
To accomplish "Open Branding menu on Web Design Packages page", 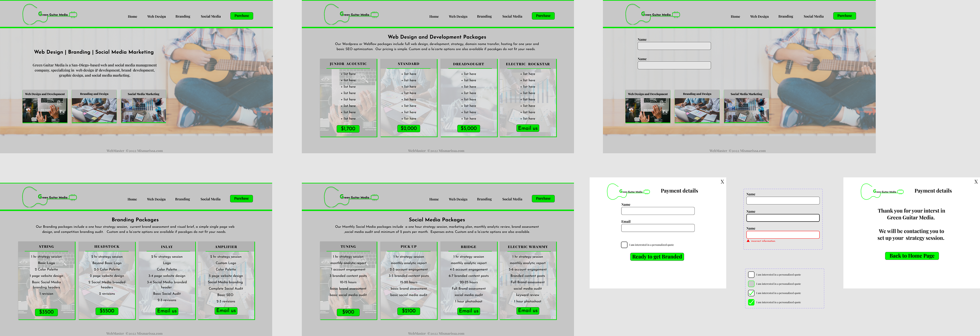I will pos(484,16).
